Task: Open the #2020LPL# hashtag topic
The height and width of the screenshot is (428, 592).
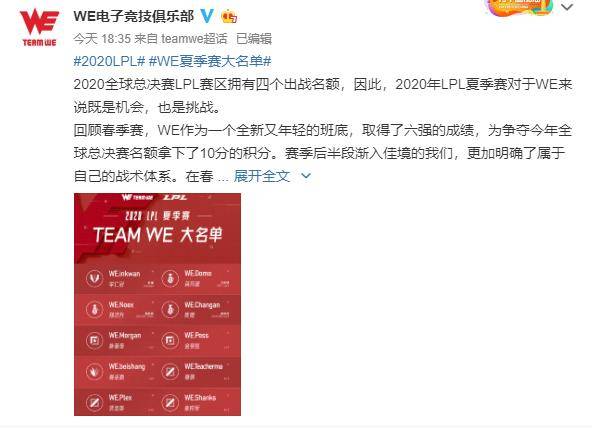Action: click(109, 61)
